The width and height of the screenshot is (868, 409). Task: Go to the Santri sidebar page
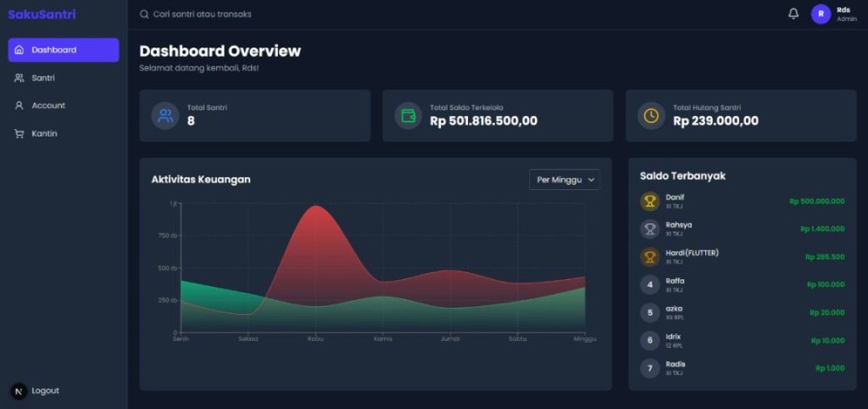pos(44,78)
